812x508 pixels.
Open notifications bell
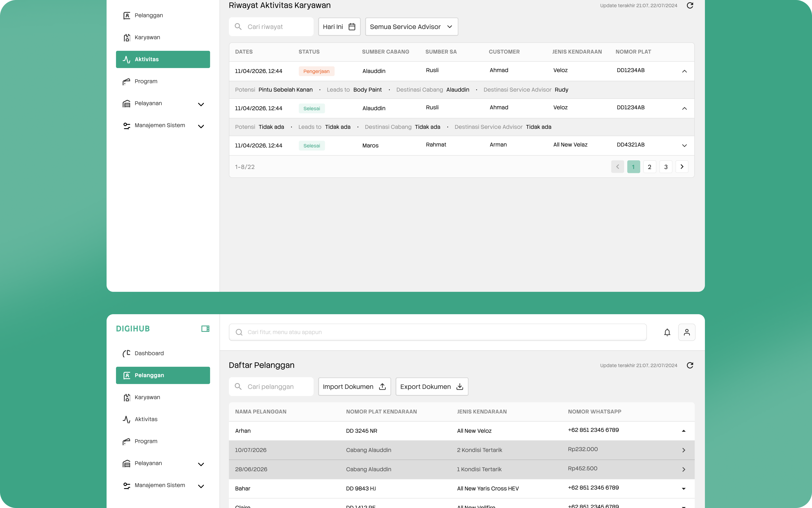[x=667, y=332]
